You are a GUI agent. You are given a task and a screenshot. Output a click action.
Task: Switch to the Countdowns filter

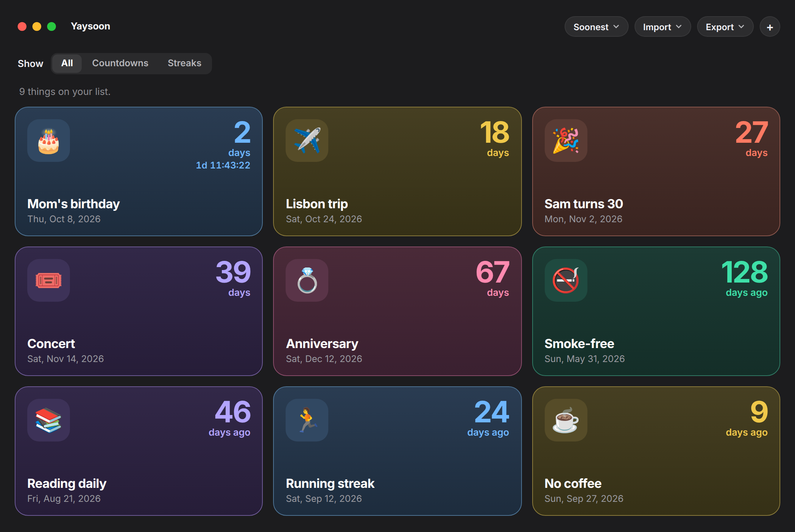(x=120, y=63)
